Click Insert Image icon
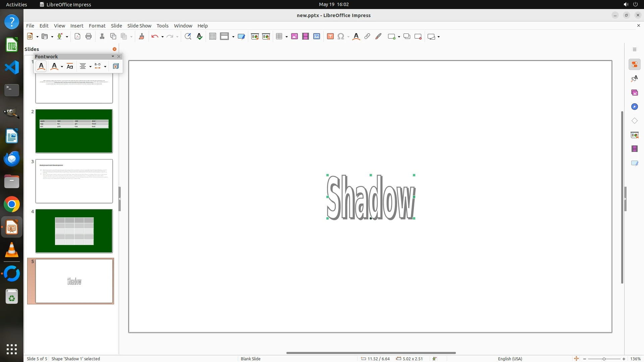The width and height of the screenshot is (644, 362). pos(294,37)
